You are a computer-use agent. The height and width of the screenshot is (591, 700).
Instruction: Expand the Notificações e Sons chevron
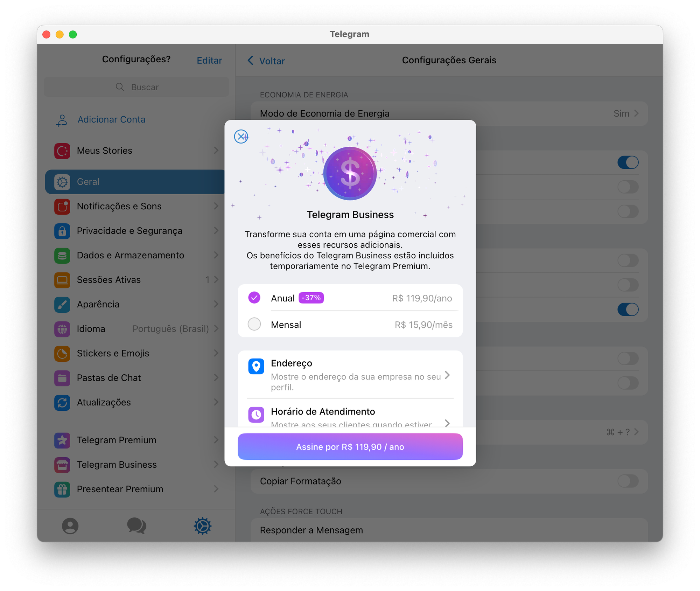(216, 206)
